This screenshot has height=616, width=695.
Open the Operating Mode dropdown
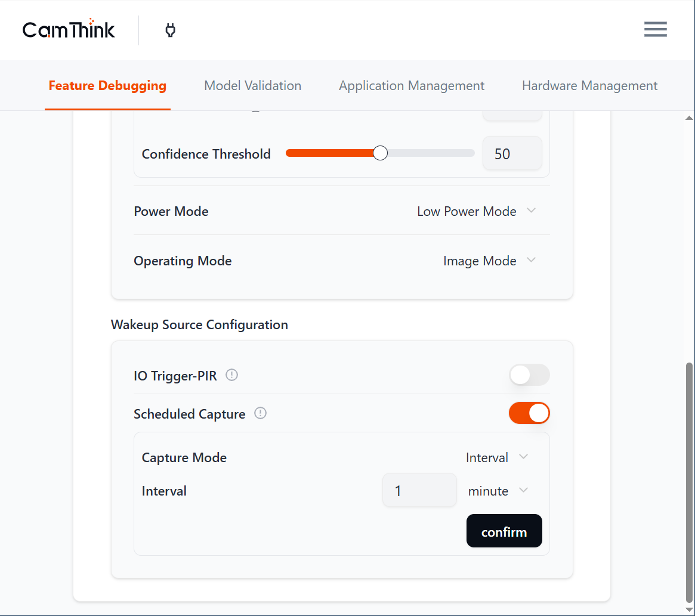(x=489, y=261)
